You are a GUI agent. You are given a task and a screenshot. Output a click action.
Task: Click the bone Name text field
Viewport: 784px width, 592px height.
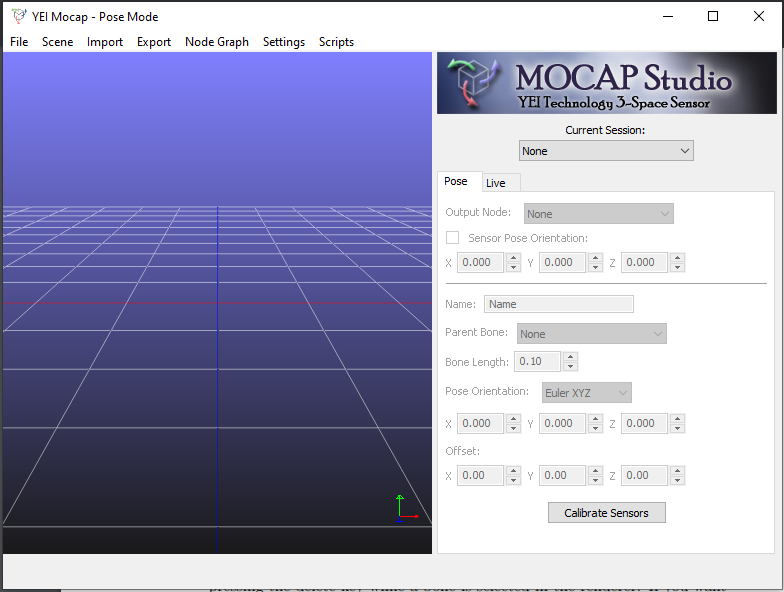tap(558, 304)
